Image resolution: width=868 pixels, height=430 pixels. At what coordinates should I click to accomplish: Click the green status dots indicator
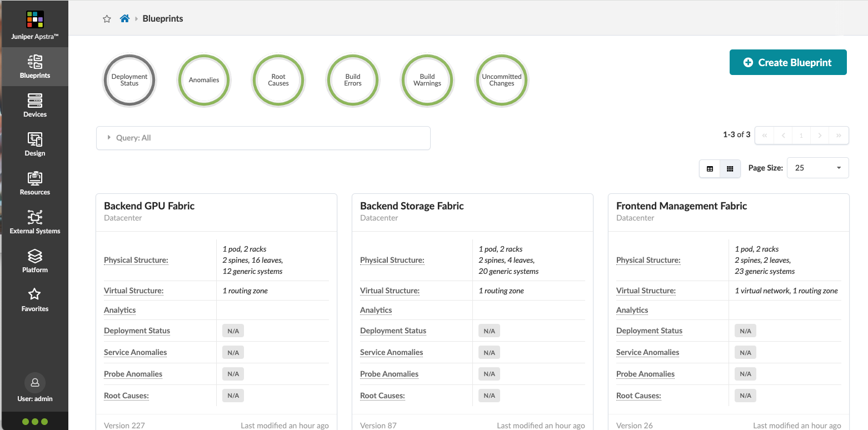click(34, 422)
